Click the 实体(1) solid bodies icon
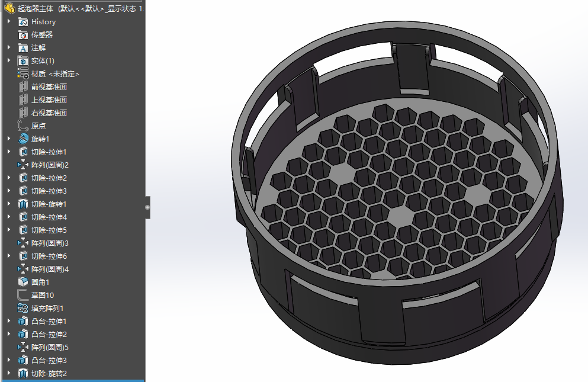The image size is (588, 382). (x=23, y=61)
